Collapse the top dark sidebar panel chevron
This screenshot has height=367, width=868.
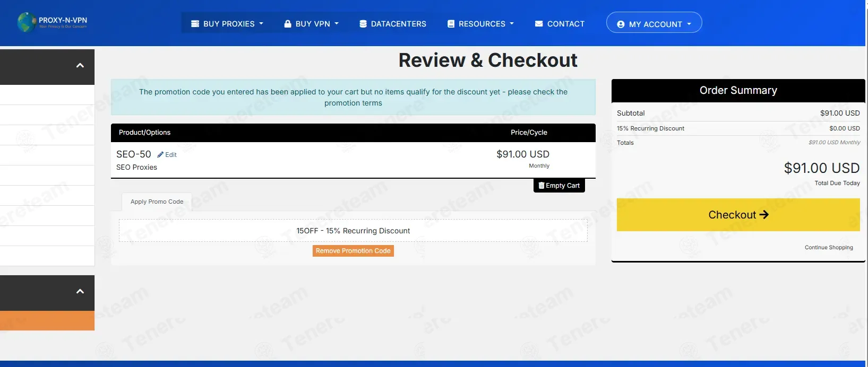80,66
